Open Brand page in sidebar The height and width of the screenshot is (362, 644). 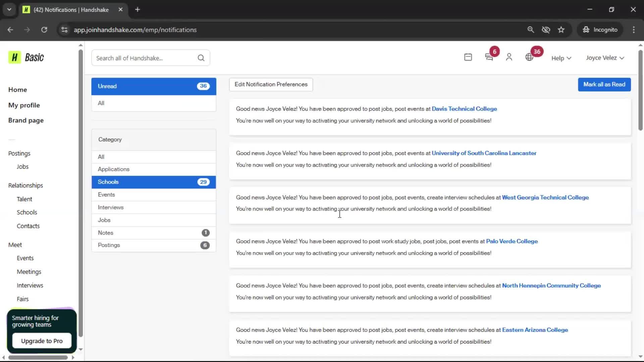(x=26, y=120)
